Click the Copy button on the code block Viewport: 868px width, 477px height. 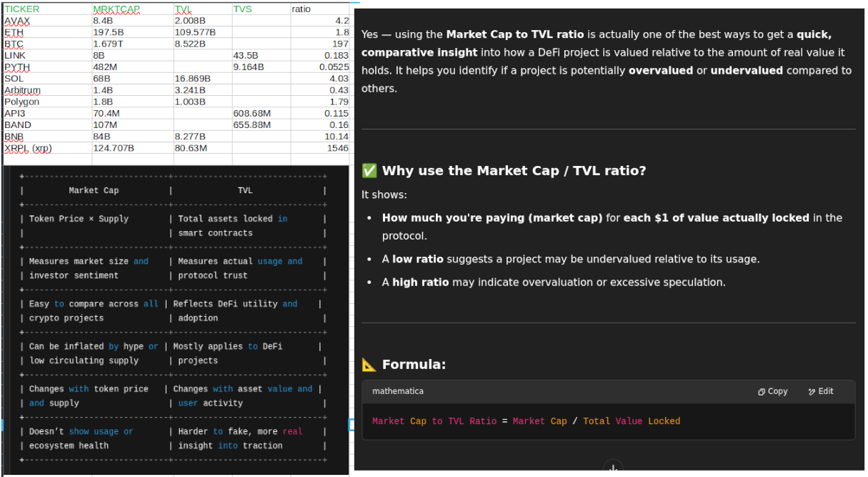pos(773,391)
